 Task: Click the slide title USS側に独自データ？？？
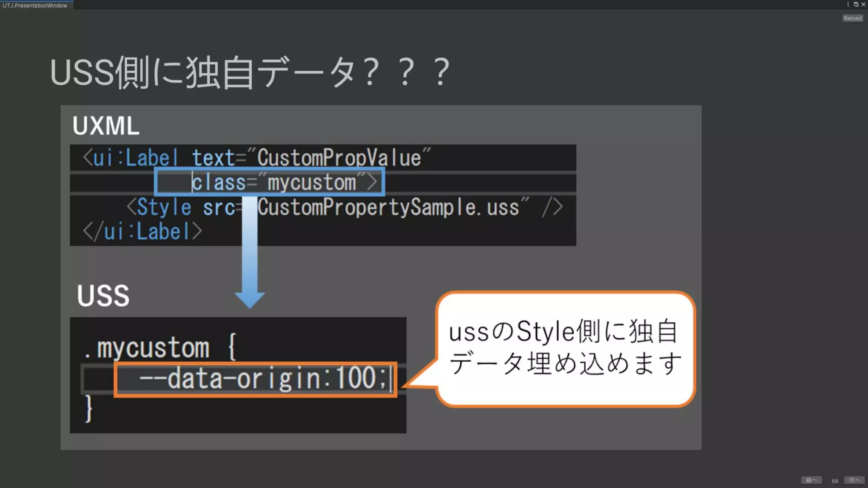[x=250, y=72]
